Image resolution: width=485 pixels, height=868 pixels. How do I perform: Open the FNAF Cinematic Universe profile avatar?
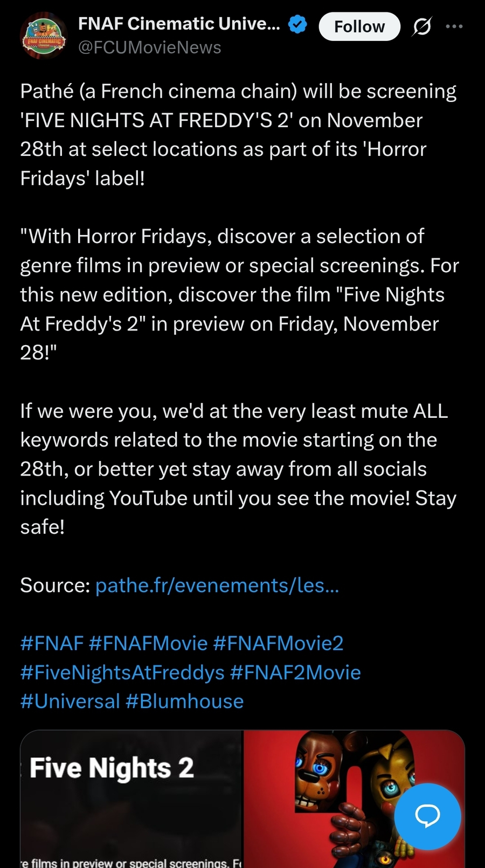[x=44, y=36]
